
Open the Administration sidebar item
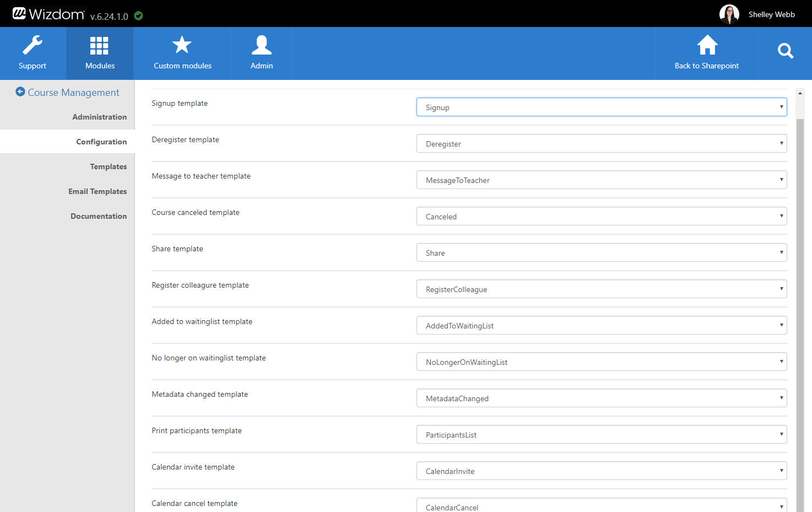99,117
